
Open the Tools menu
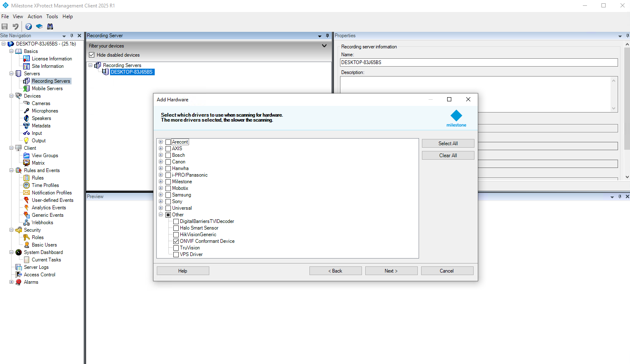coord(52,17)
